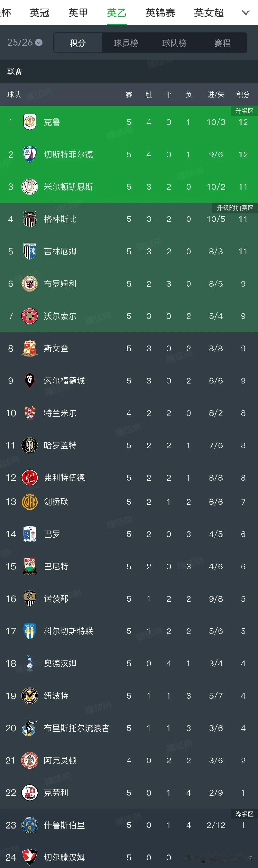Tap the 积分 column header
Image resolution: width=258 pixels, height=868 pixels.
(243, 95)
